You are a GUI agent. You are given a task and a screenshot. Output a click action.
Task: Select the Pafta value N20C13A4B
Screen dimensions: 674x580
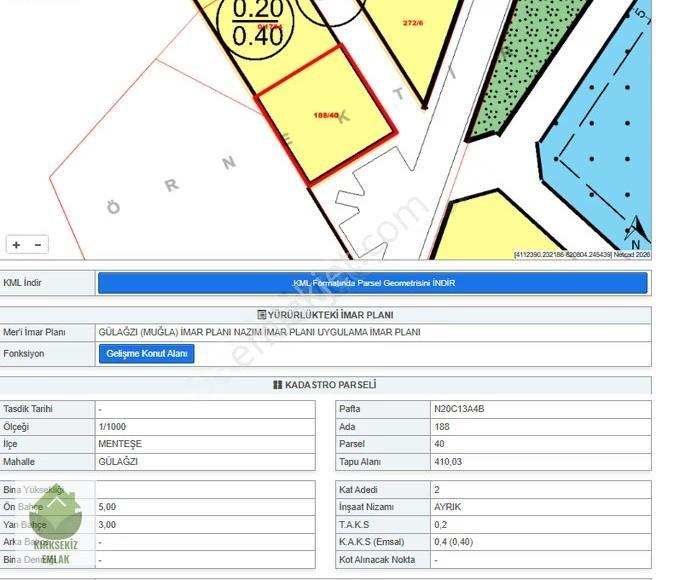(459, 409)
